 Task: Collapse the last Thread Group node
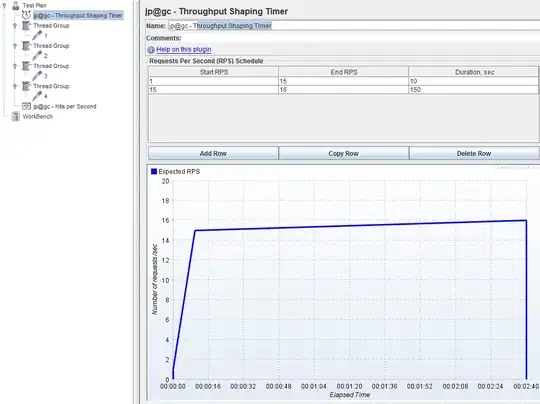coord(15,86)
